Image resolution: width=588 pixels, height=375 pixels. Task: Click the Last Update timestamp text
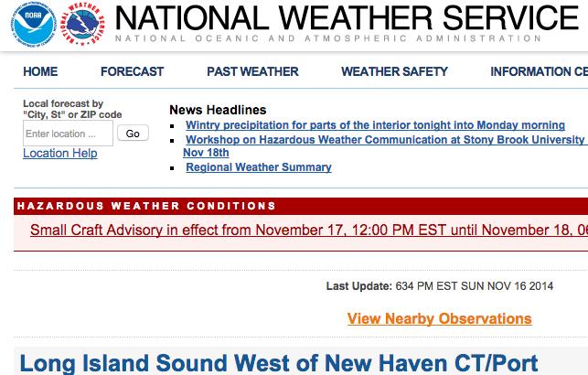pos(440,286)
